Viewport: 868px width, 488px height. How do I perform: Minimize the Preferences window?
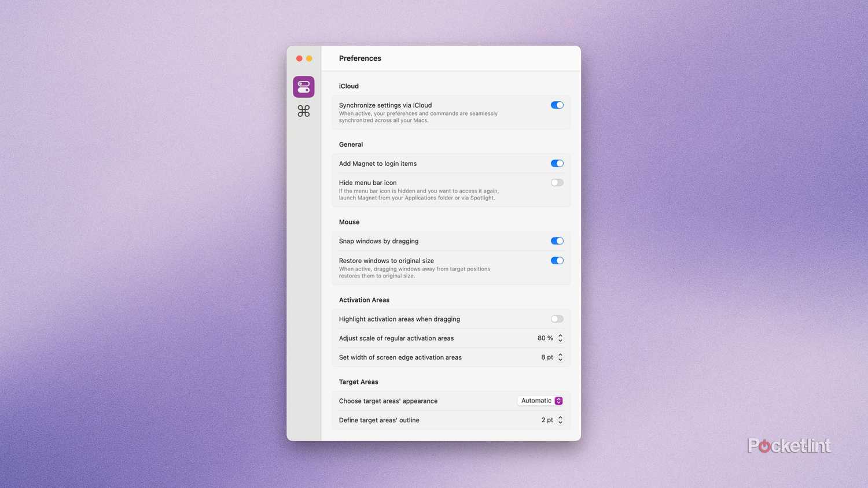click(x=308, y=58)
